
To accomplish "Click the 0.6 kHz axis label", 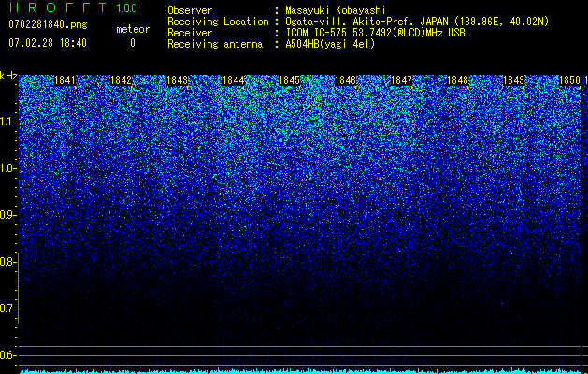I will [x=7, y=355].
